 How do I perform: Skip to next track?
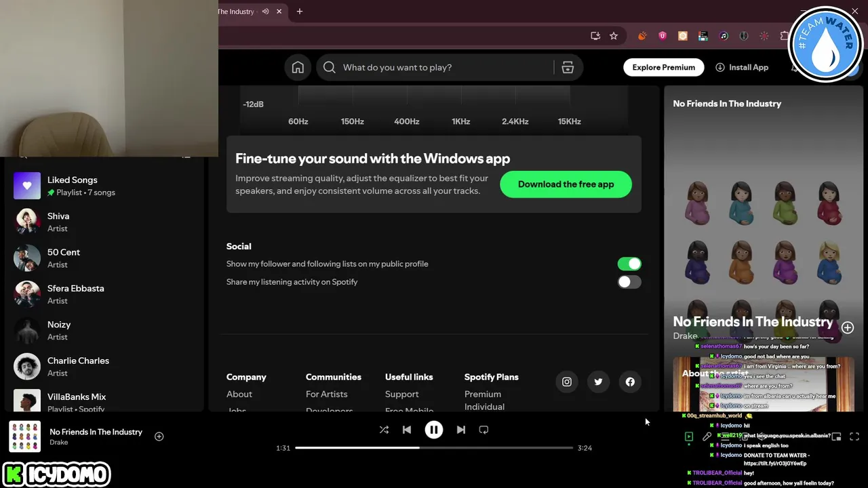tap(461, 430)
